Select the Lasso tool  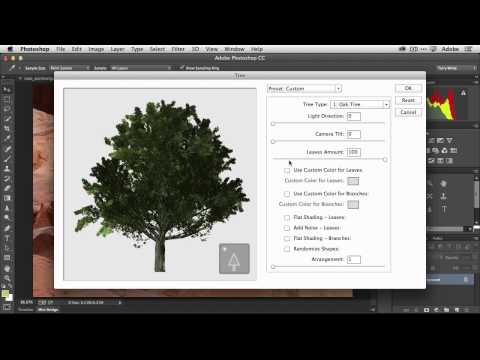click(x=7, y=109)
